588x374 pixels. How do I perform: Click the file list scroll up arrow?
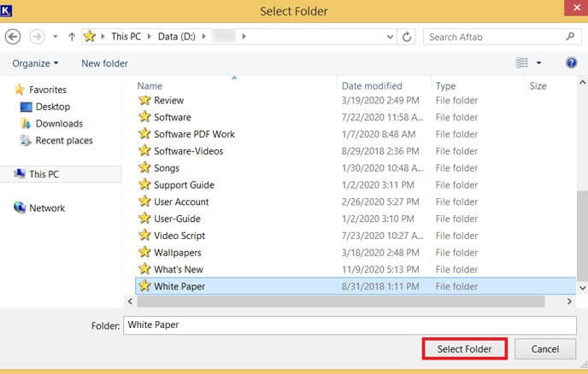point(582,83)
